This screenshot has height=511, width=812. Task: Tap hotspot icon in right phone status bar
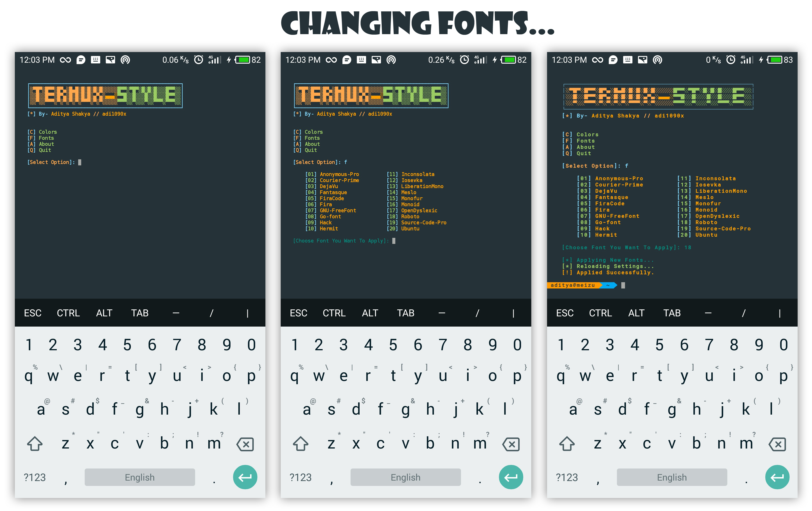657,60
